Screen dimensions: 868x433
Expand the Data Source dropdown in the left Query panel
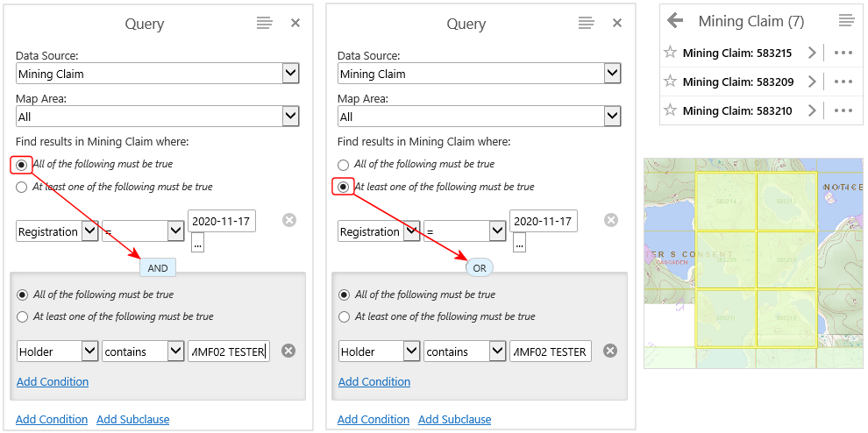pyautogui.click(x=291, y=74)
